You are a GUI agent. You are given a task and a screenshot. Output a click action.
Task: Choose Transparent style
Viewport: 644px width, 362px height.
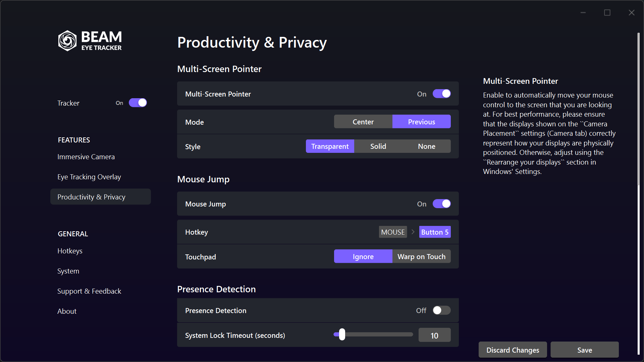(330, 146)
